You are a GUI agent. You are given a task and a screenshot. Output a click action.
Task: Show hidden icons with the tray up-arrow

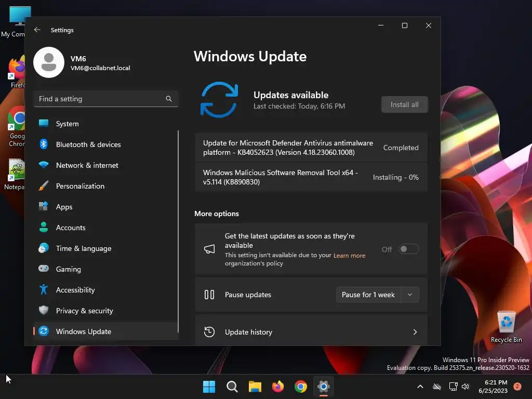coord(420,387)
